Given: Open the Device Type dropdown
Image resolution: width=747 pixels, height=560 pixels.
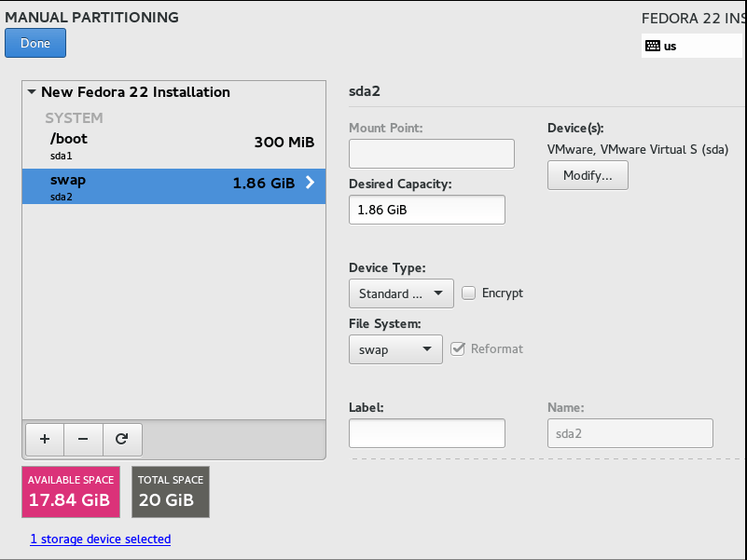Looking at the screenshot, I should click(401, 294).
